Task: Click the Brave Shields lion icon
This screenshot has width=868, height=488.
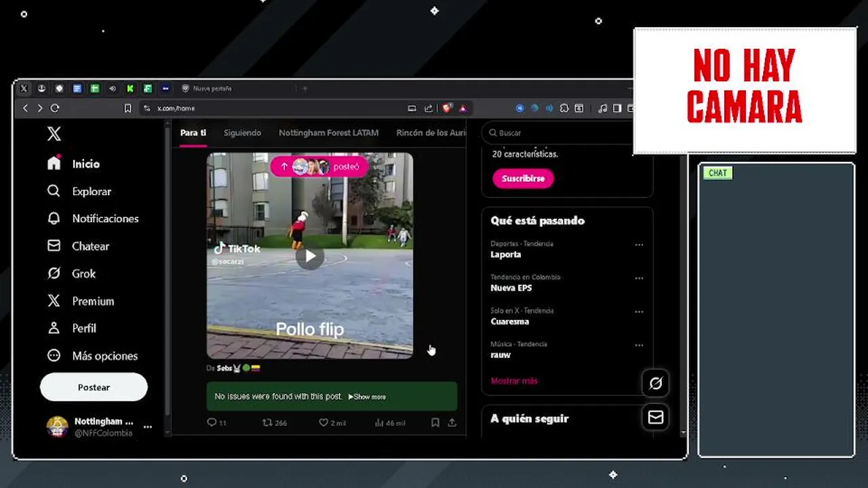Action: pos(447,108)
